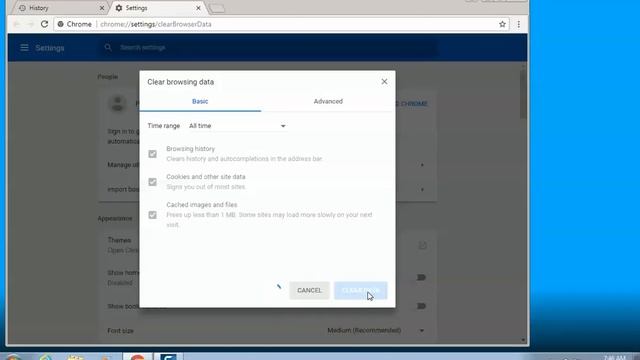Toggle the Show home button switch

421,278
